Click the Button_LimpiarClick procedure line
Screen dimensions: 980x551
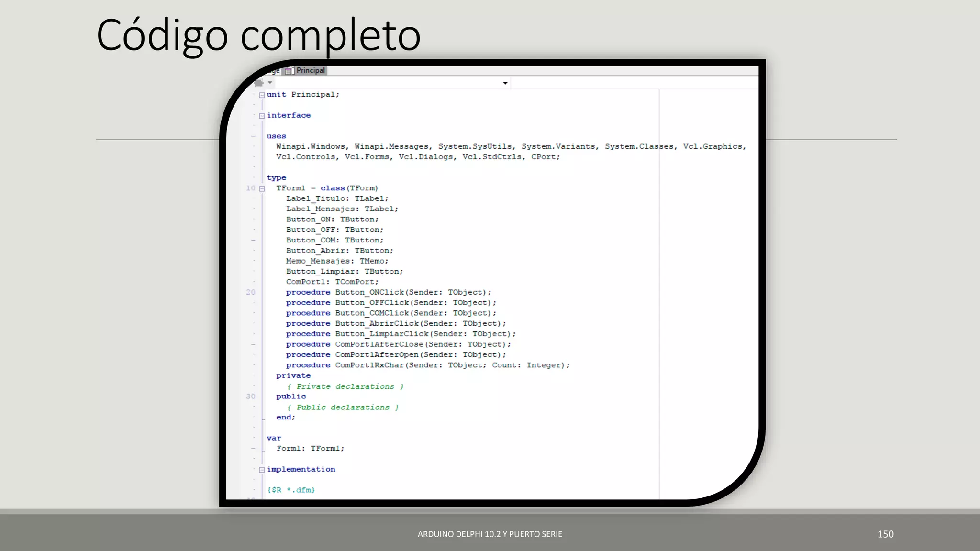tap(401, 334)
